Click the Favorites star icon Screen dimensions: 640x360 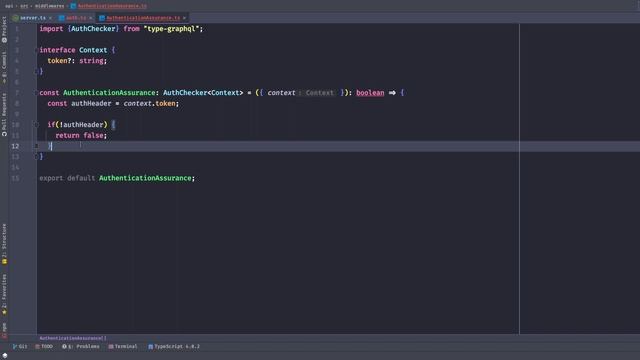(4, 312)
